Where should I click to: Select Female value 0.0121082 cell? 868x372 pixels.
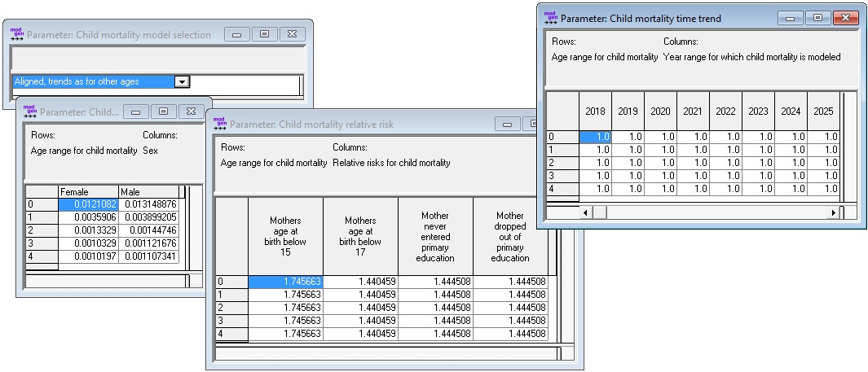point(88,204)
